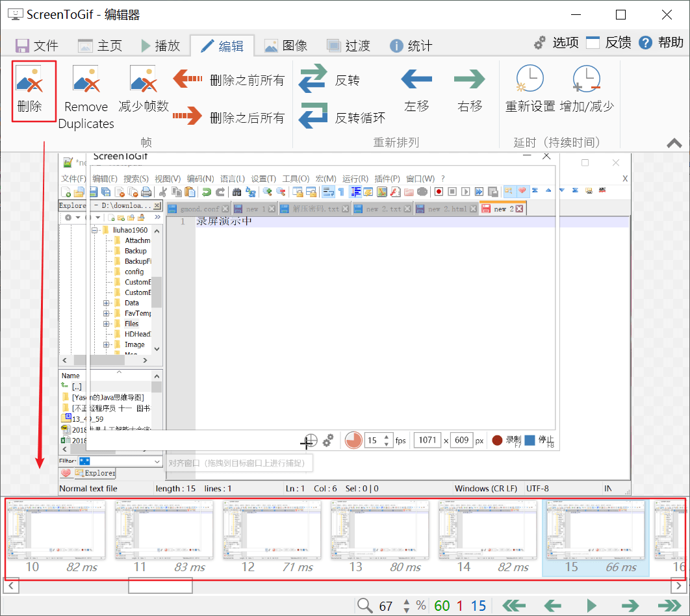Click recorded new 2 tab in preview
Screen dimensions: 690x616
(502, 209)
